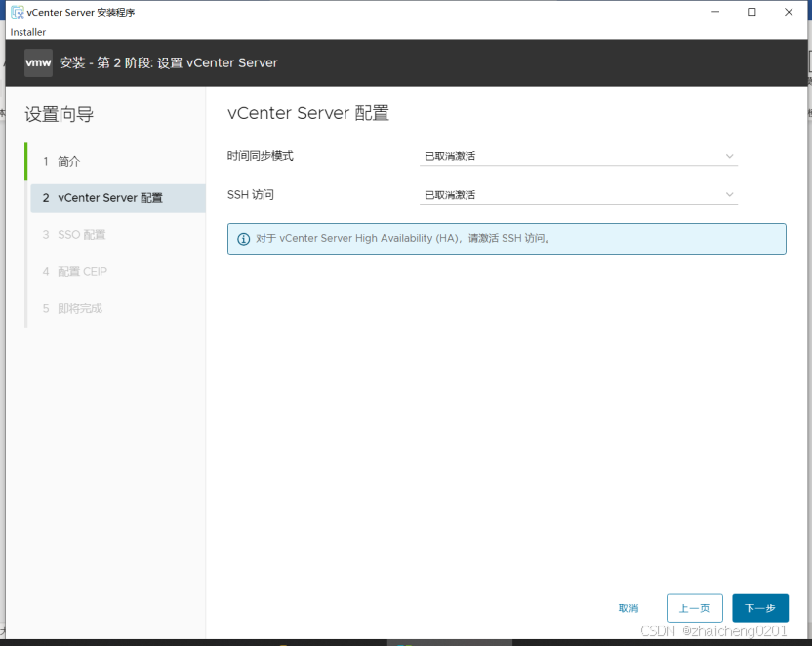
Task: Click the vCenter Server installer title icon
Action: click(x=18, y=12)
